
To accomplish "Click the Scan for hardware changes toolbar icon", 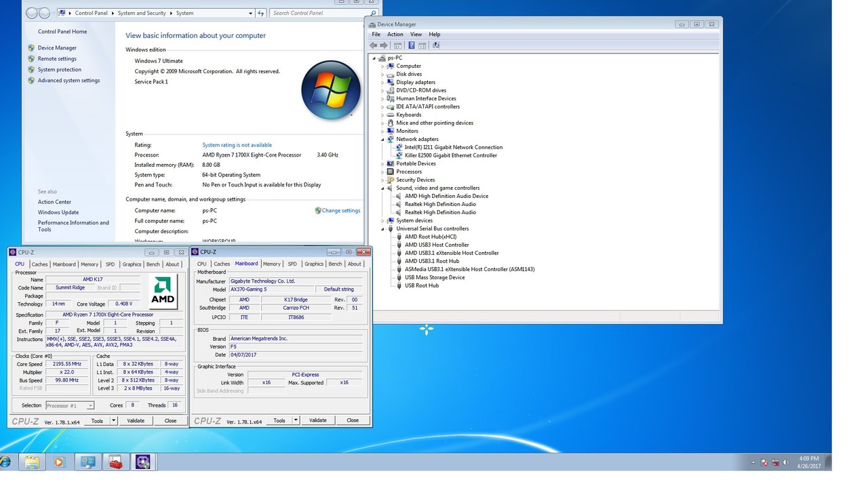I will pyautogui.click(x=436, y=45).
